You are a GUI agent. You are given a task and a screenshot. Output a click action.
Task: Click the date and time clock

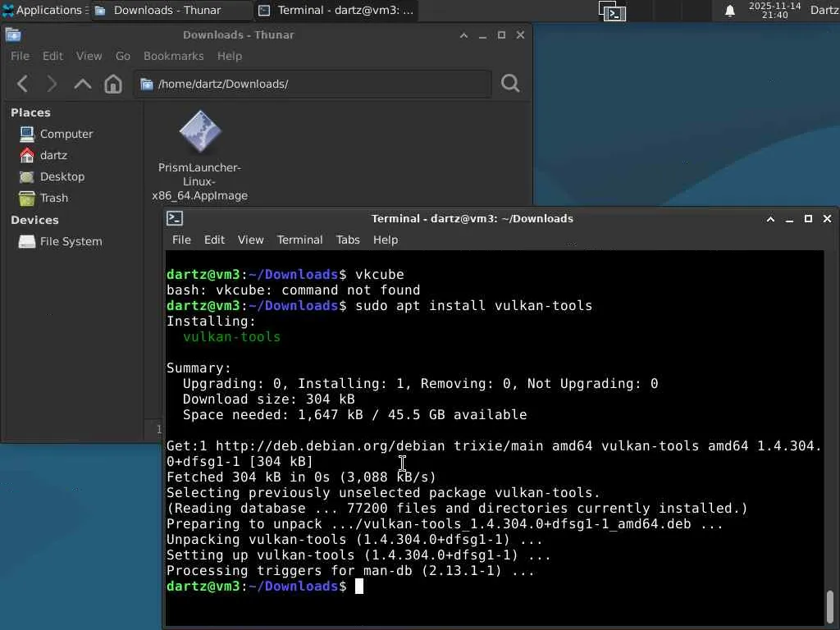(774, 10)
